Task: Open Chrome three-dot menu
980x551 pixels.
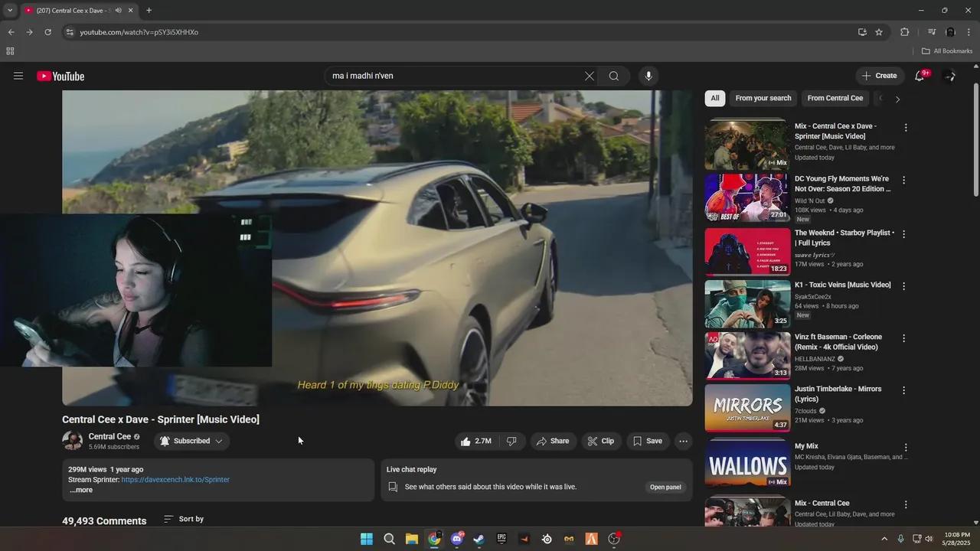Action: coord(969,32)
